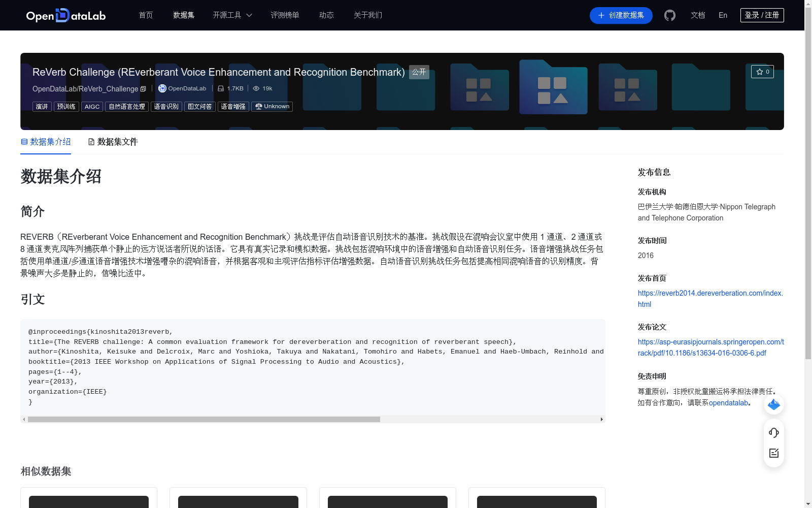The width and height of the screenshot is (812, 508).
Task: Click the 演讲 tag
Action: (42, 107)
